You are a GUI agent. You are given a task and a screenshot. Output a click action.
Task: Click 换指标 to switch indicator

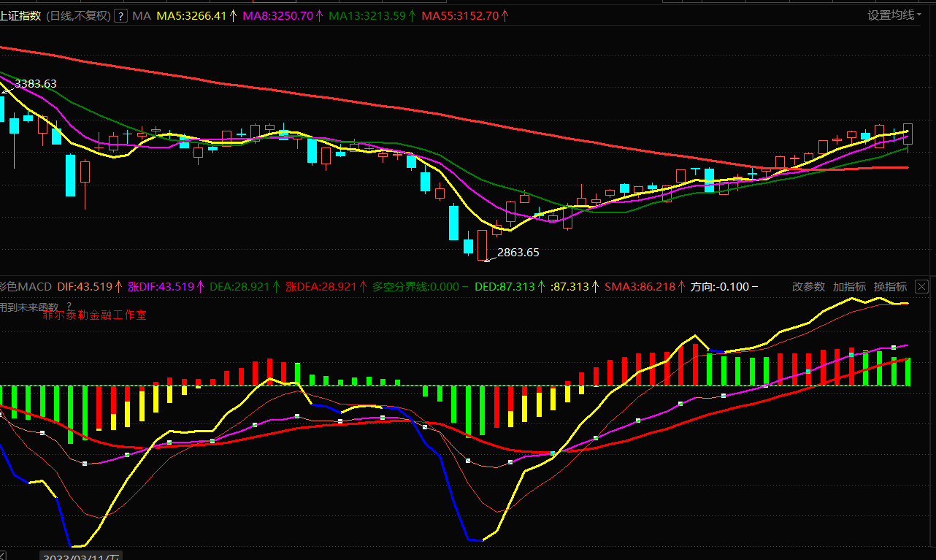click(x=890, y=286)
